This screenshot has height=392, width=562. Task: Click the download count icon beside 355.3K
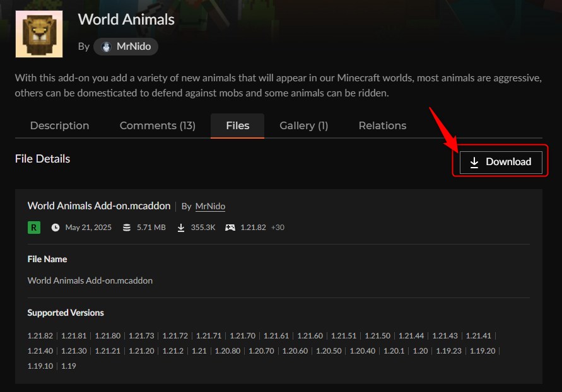pos(181,228)
